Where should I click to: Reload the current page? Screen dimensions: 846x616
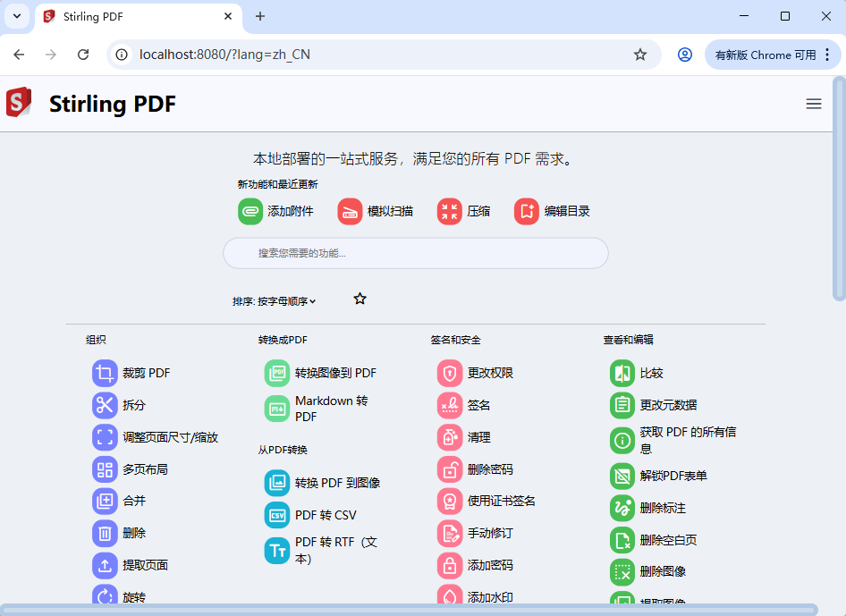[x=83, y=55]
